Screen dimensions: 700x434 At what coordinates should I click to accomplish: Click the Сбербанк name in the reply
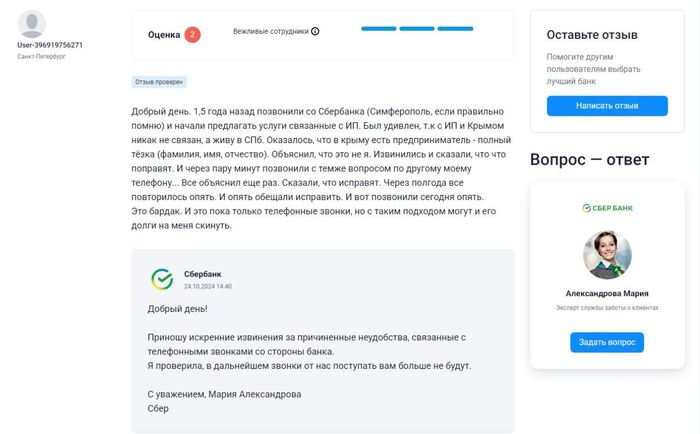(x=203, y=274)
